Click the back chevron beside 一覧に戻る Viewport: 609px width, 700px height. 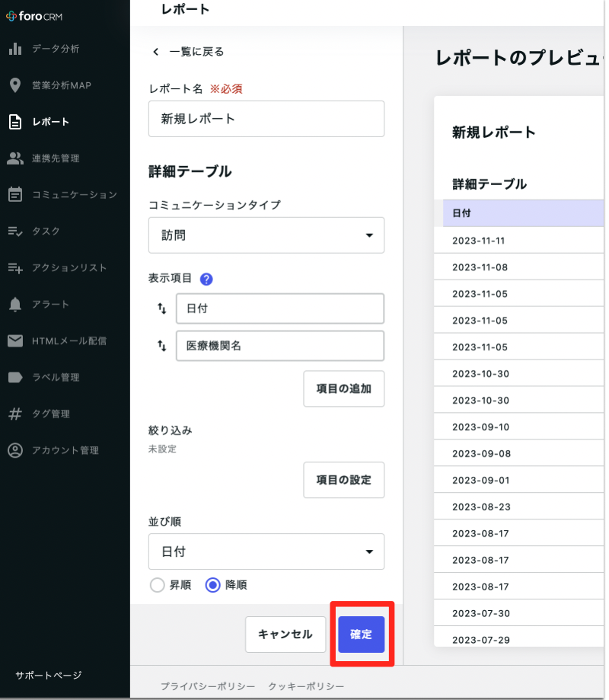156,52
